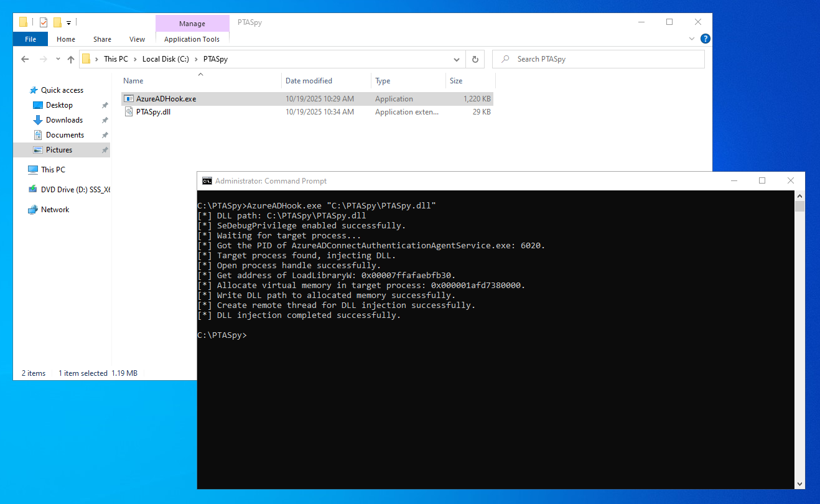Sort files by Name column
820x504 pixels.
(133, 81)
